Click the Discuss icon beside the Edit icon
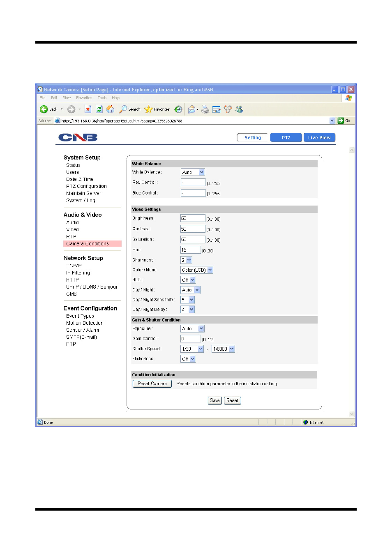 tap(228, 109)
